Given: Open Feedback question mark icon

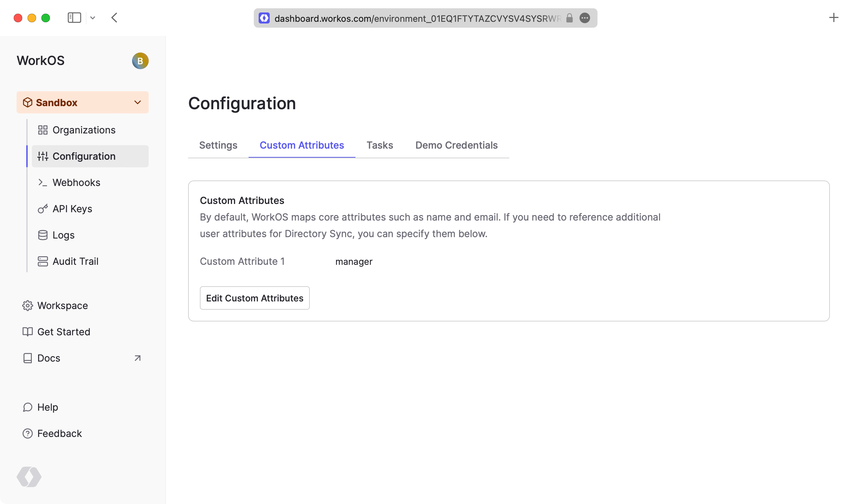Looking at the screenshot, I should pyautogui.click(x=27, y=433).
